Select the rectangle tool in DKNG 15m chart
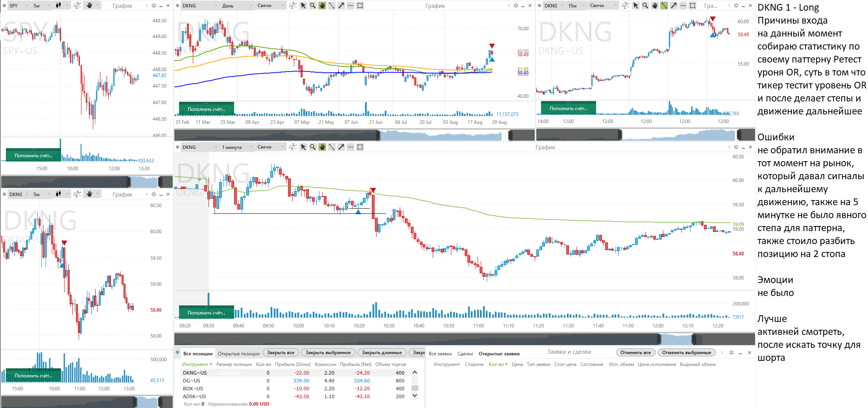 693,6
